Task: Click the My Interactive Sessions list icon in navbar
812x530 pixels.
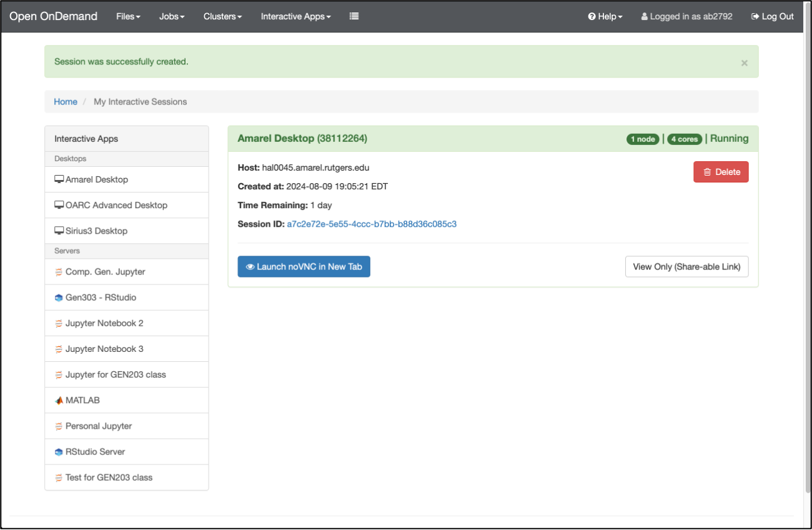Action: tap(354, 16)
